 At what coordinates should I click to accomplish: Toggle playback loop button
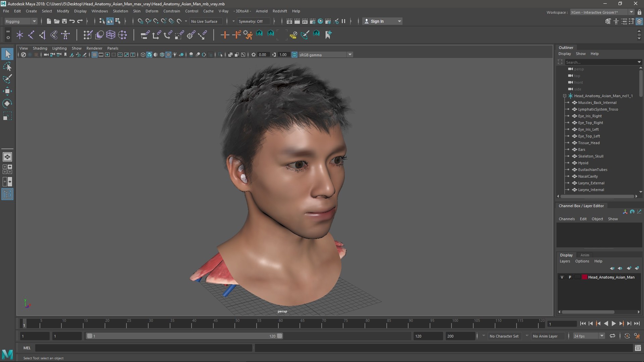pos(612,336)
